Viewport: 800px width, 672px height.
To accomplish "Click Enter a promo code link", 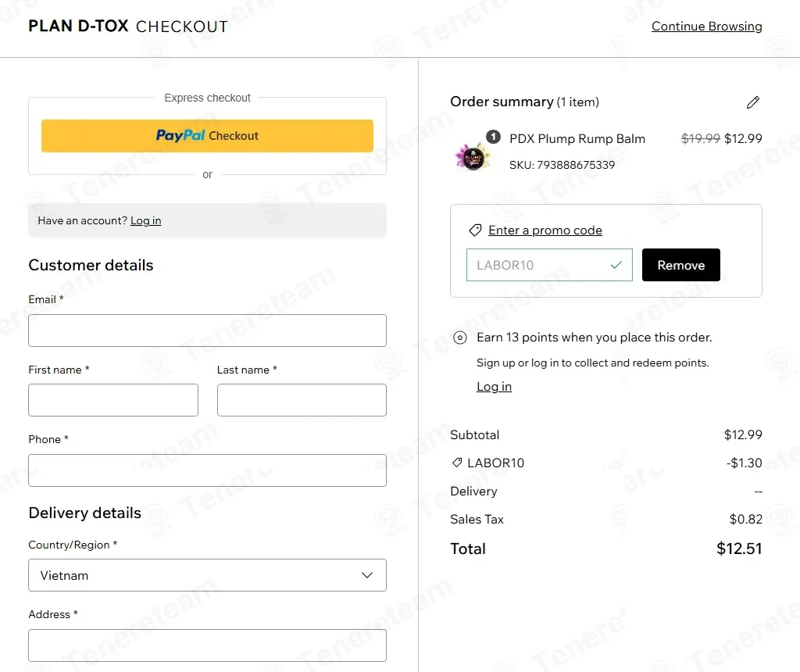I will pos(545,231).
